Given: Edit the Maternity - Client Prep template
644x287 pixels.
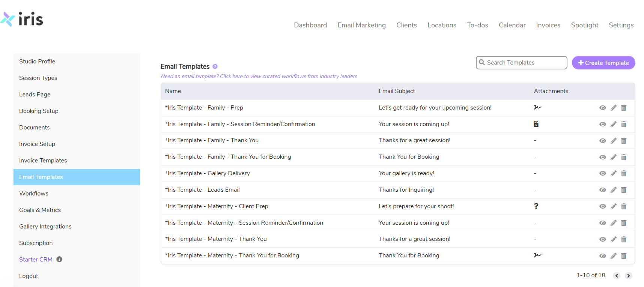Looking at the screenshot, I should coord(613,206).
